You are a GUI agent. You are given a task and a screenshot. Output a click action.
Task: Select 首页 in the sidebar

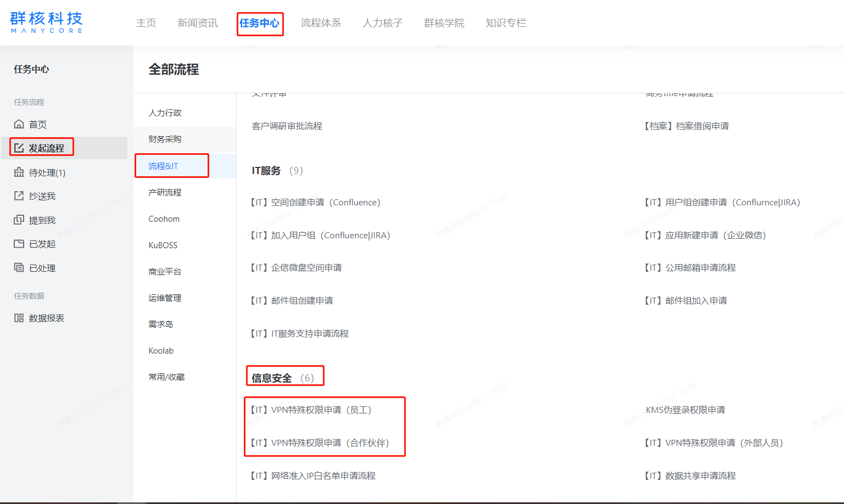point(38,125)
